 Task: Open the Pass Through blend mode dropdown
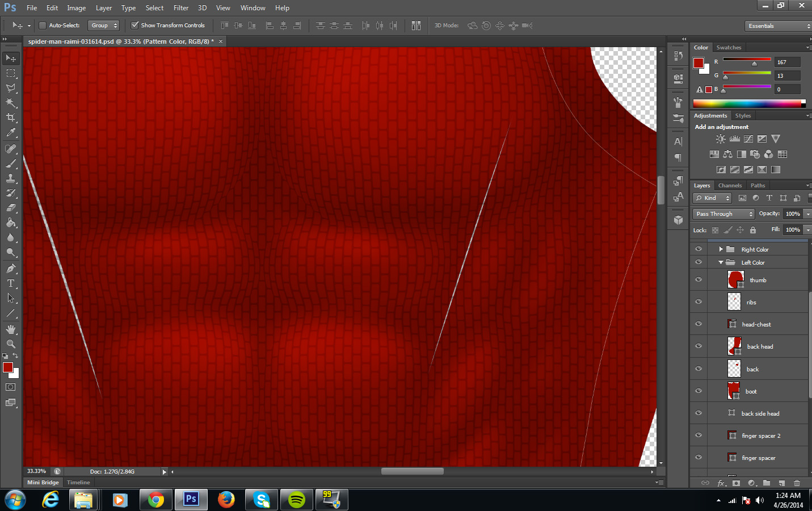tap(723, 214)
